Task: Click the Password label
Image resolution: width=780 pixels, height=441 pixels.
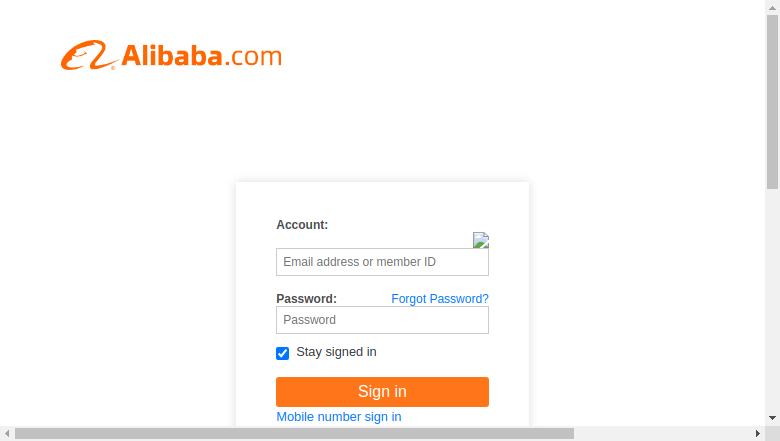Action: click(306, 299)
